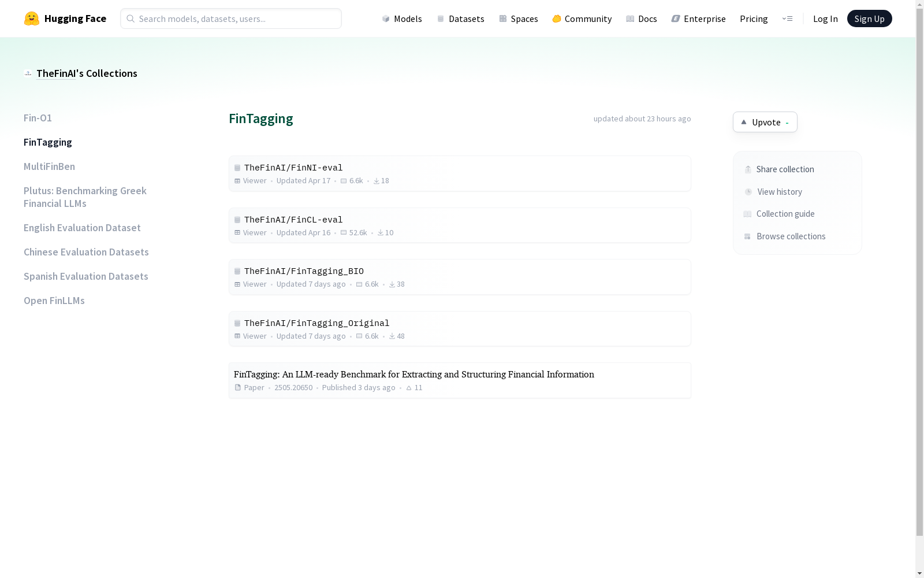Click dataset icon beside TheFinAI/FinTagging_BIO
924x578 pixels.
[x=237, y=272]
